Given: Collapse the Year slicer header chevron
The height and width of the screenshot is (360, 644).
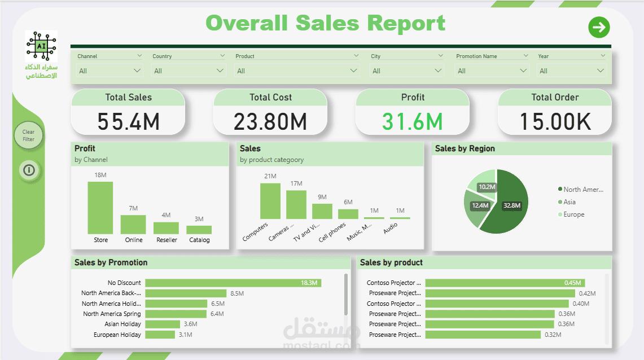Looking at the screenshot, I should (603, 55).
